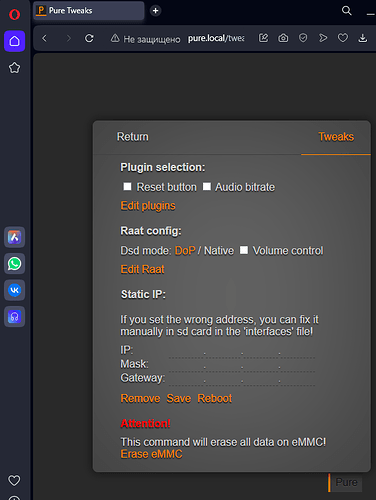Open downloads arrow icon in toolbar
This screenshot has height=500, width=376.
tap(363, 38)
